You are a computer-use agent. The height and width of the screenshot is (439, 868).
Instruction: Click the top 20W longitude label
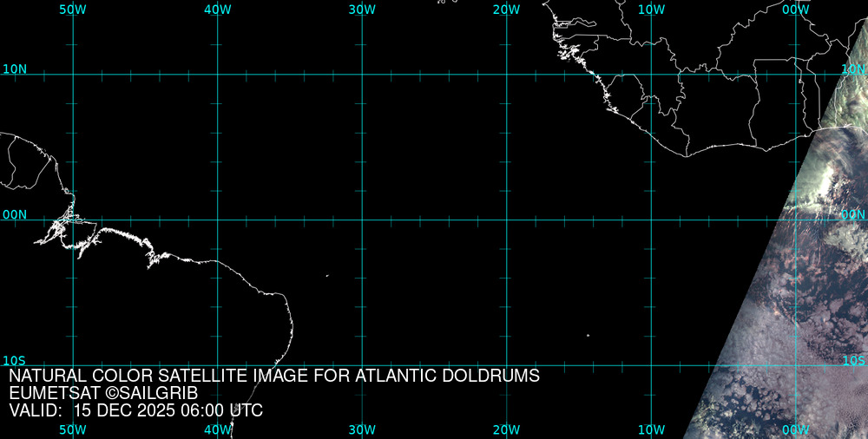coord(506,9)
